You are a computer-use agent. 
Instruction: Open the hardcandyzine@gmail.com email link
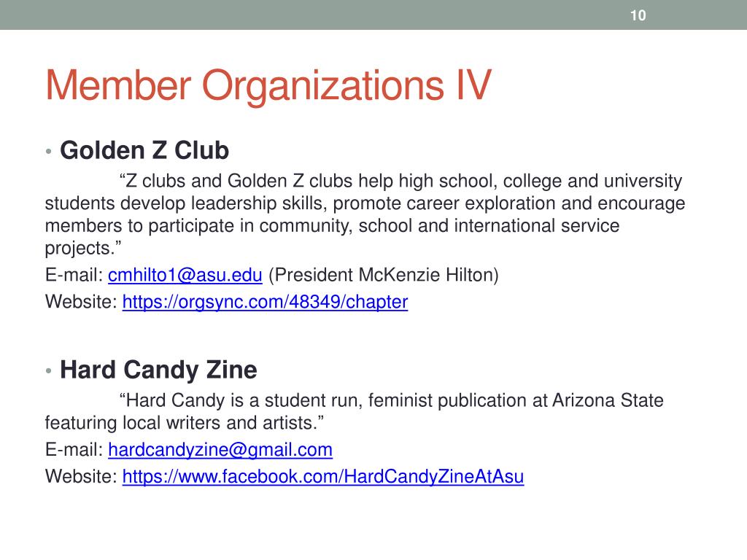[220, 450]
